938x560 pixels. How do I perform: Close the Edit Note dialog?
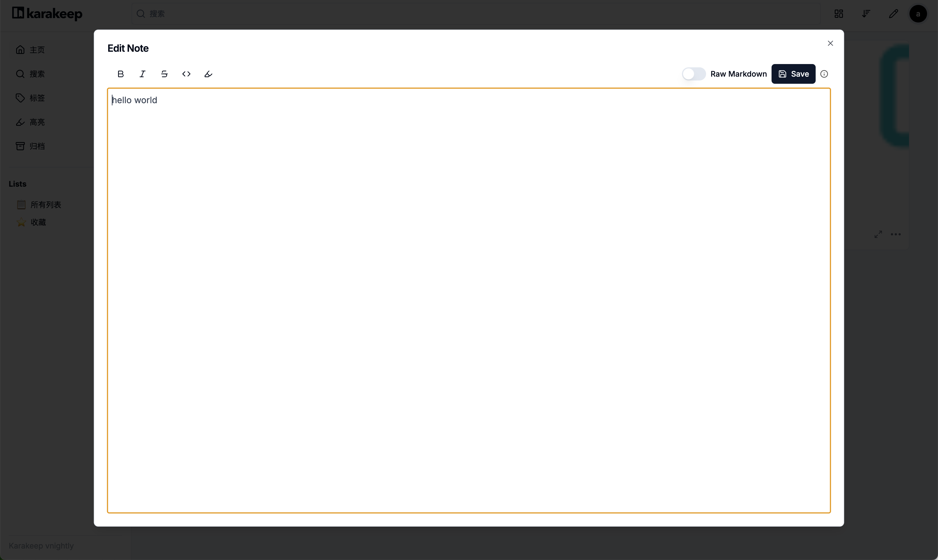point(830,44)
